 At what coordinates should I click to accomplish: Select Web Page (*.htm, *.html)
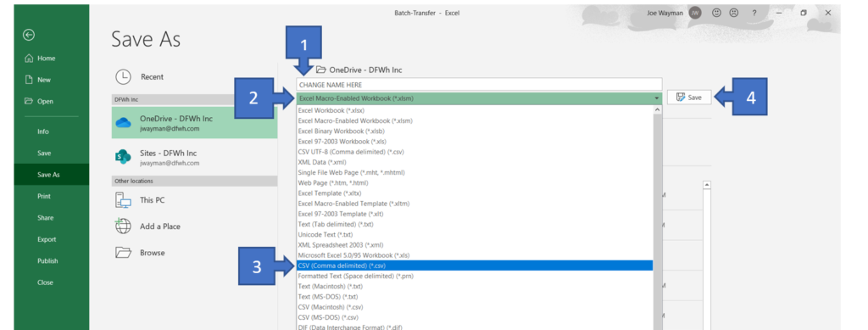click(475, 182)
